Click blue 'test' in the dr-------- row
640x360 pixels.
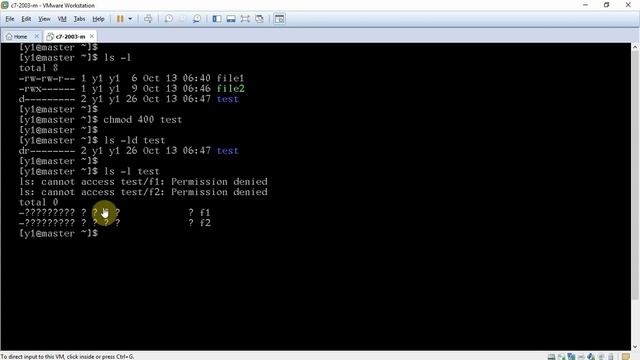(x=228, y=151)
